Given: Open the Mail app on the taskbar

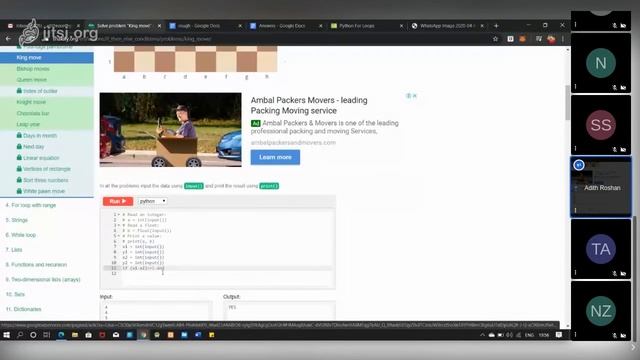Looking at the screenshot, I should click(116, 335).
